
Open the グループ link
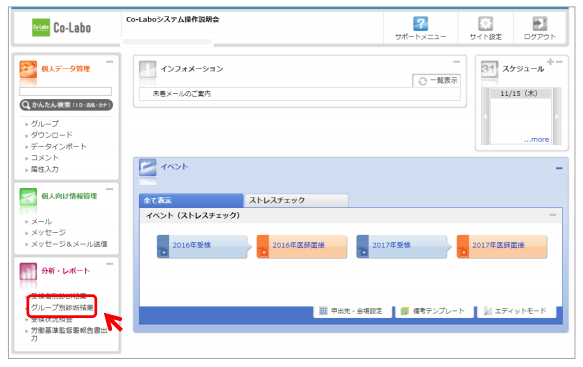tap(45, 124)
